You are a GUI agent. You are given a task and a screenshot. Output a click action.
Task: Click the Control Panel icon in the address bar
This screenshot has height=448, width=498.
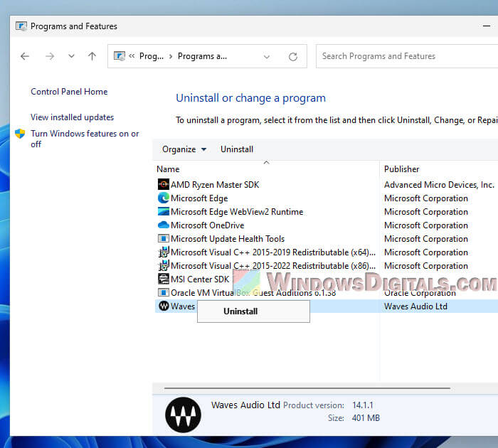(120, 56)
